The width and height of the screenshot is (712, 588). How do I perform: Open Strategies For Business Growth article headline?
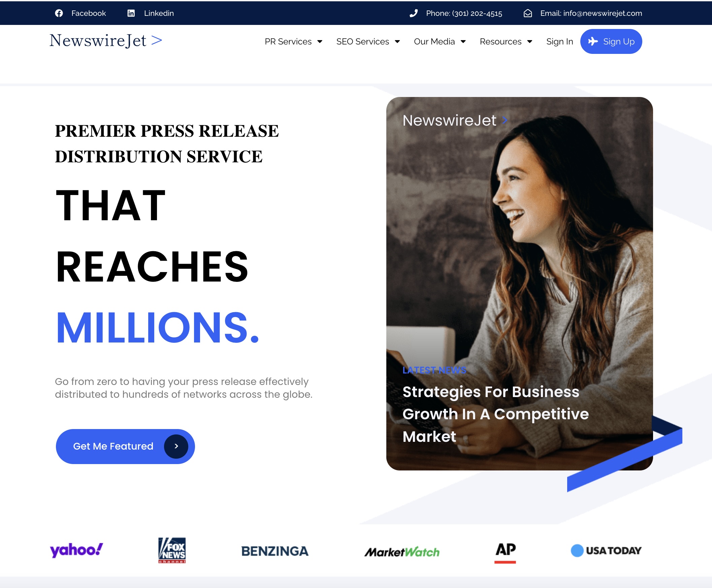495,414
